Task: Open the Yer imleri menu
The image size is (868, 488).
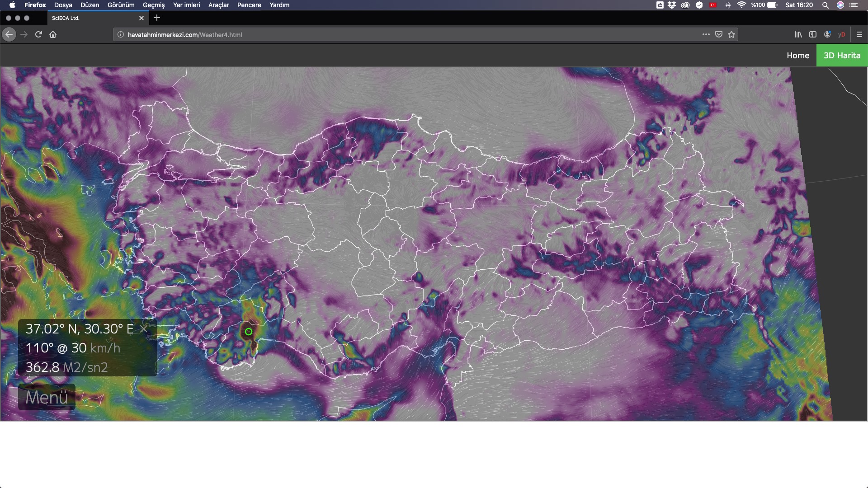Action: click(186, 5)
